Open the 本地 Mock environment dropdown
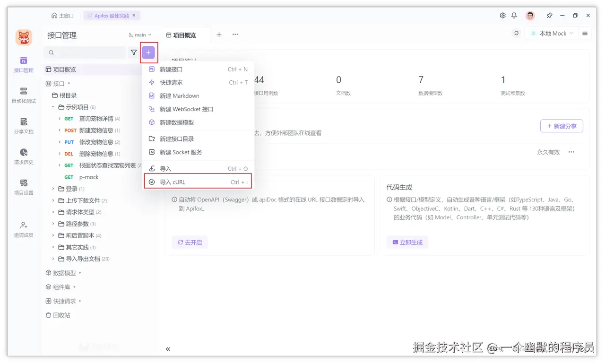This screenshot has width=605, height=364. pos(552,34)
